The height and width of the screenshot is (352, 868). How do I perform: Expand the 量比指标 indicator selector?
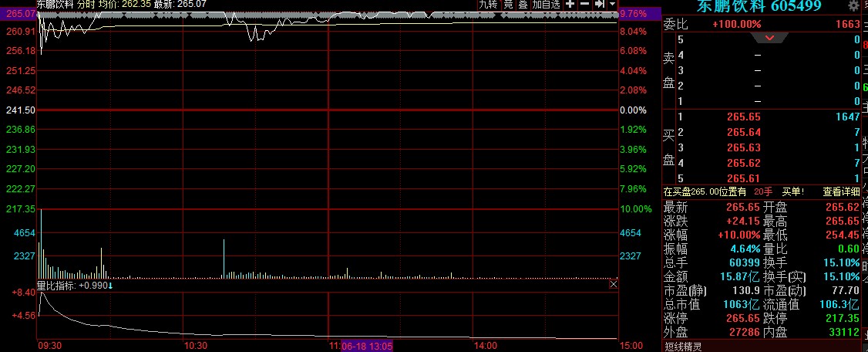(x=110, y=286)
